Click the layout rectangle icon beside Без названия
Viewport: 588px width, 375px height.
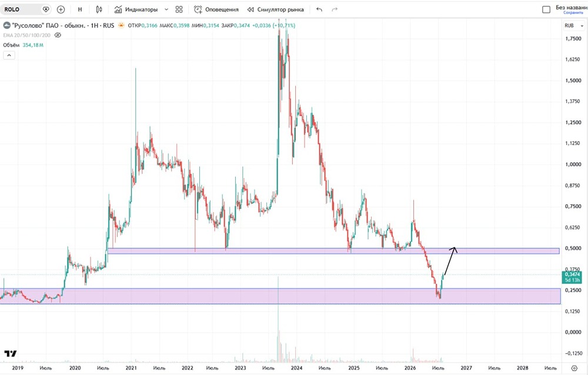(546, 9)
